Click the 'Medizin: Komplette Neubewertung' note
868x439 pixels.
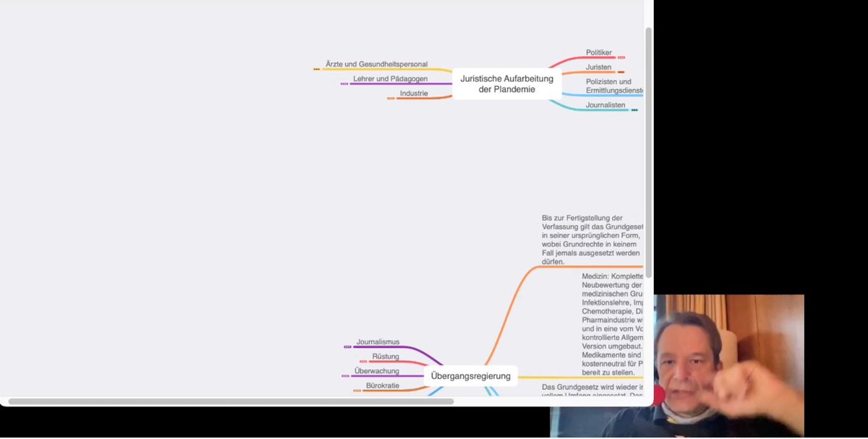pyautogui.click(x=612, y=324)
